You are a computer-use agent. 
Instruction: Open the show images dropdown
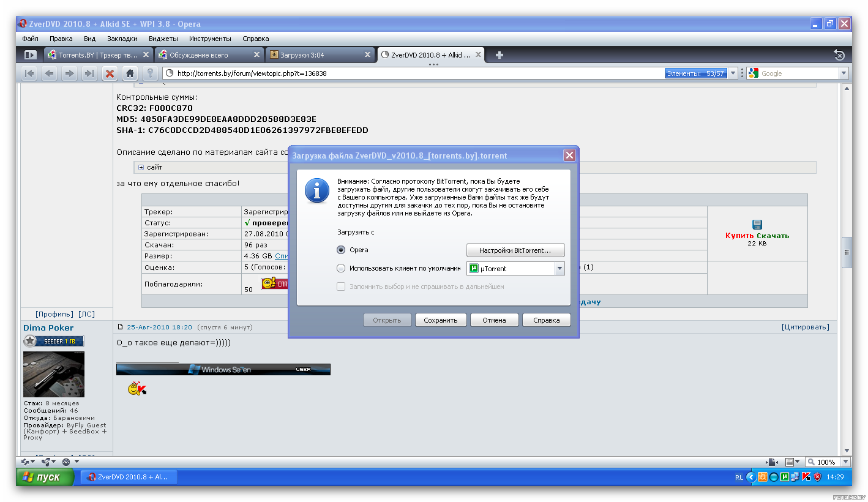click(793, 462)
